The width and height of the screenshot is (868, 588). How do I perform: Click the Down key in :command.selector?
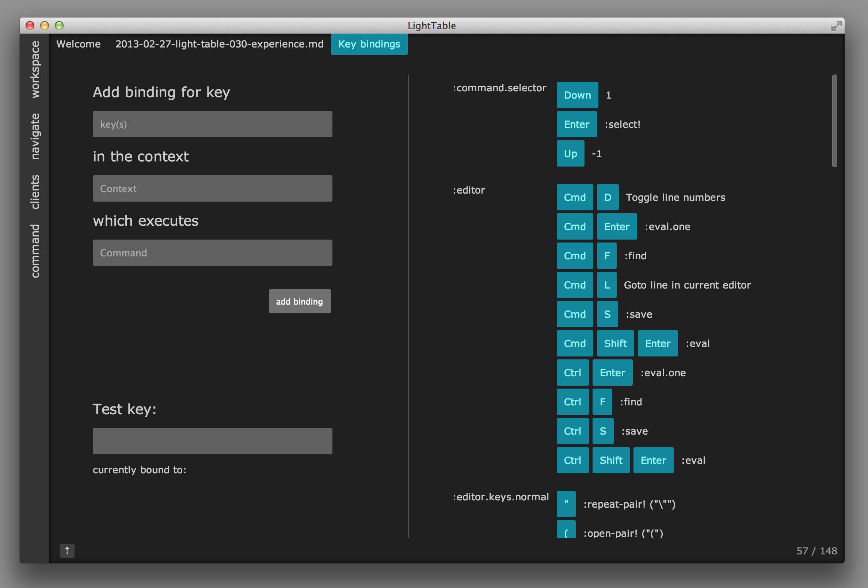tap(578, 95)
